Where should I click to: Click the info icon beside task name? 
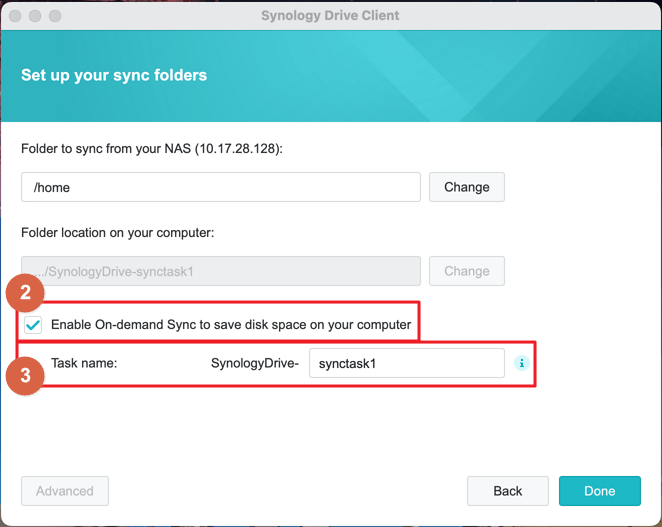(521, 363)
